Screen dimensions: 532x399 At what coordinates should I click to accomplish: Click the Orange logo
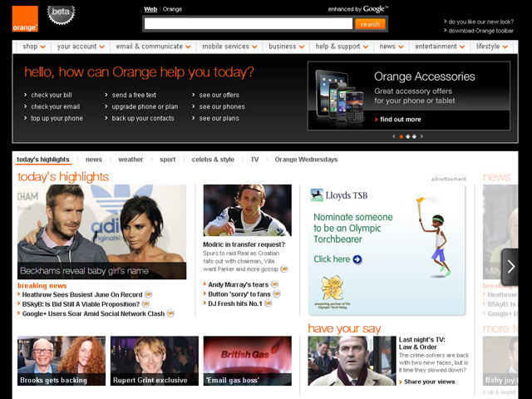pos(25,18)
